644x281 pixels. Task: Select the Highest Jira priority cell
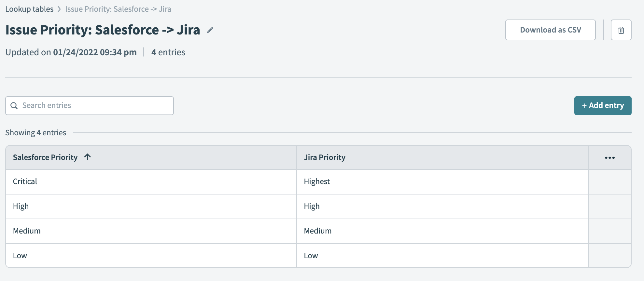click(317, 181)
